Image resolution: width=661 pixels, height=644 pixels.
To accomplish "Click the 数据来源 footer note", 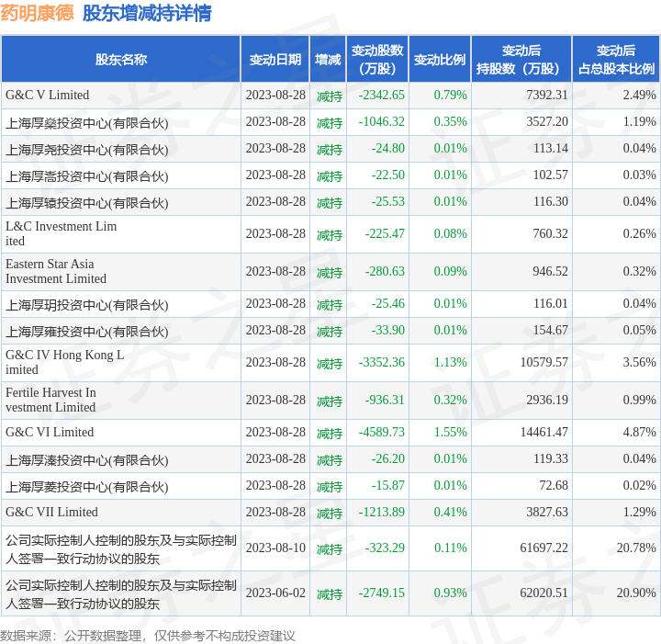I will [148, 636].
